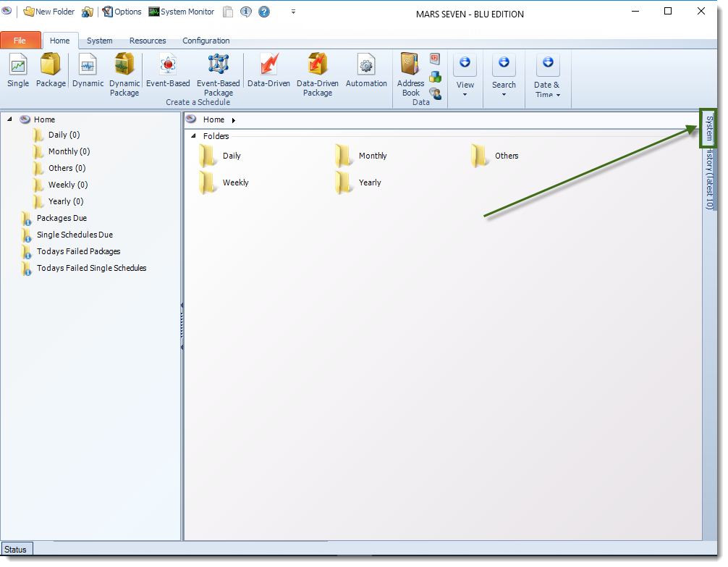
Task: Select Todays Failed Single Schedules
Action: point(91,268)
